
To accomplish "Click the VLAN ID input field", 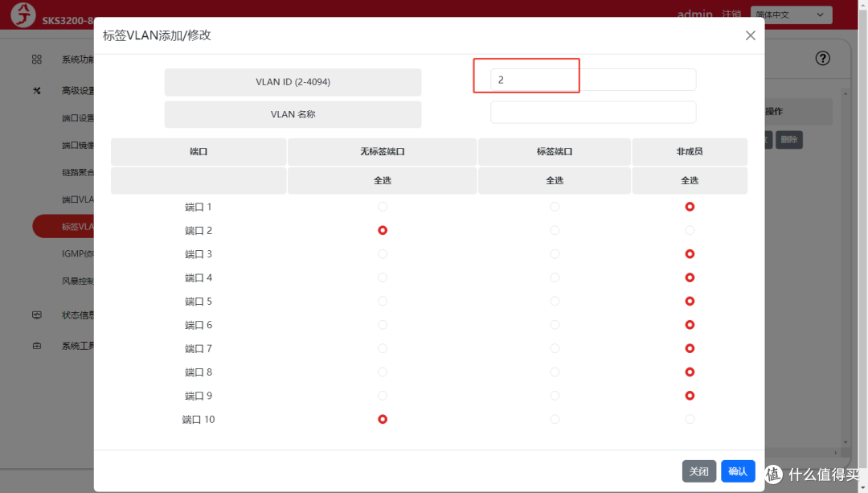I will (593, 80).
